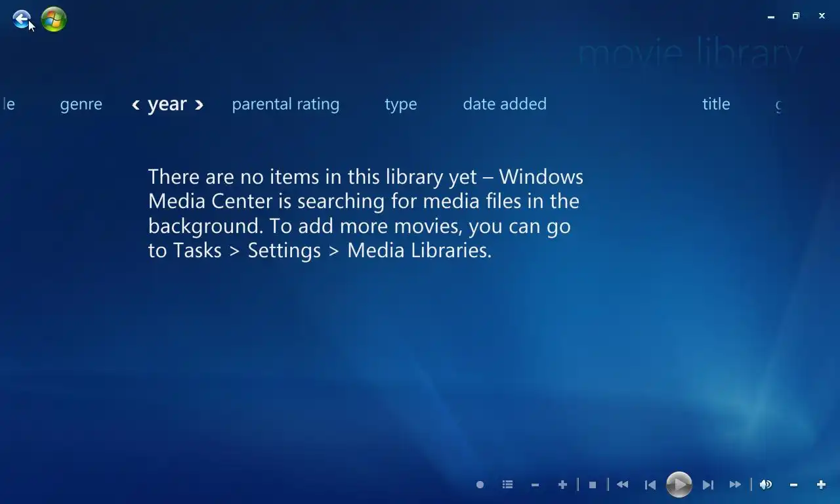Switch to the type view tab
The height and width of the screenshot is (504, 840).
[x=401, y=104]
